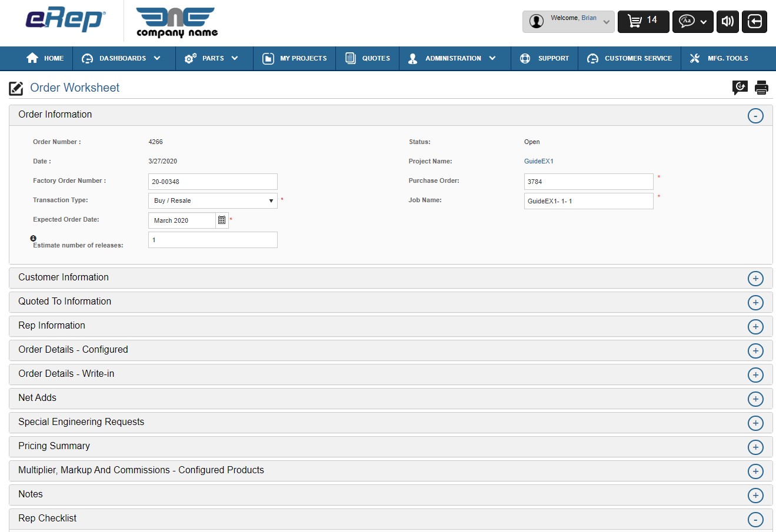Click the Purchase Order input field
Image resolution: width=776 pixels, height=532 pixels.
588,181
